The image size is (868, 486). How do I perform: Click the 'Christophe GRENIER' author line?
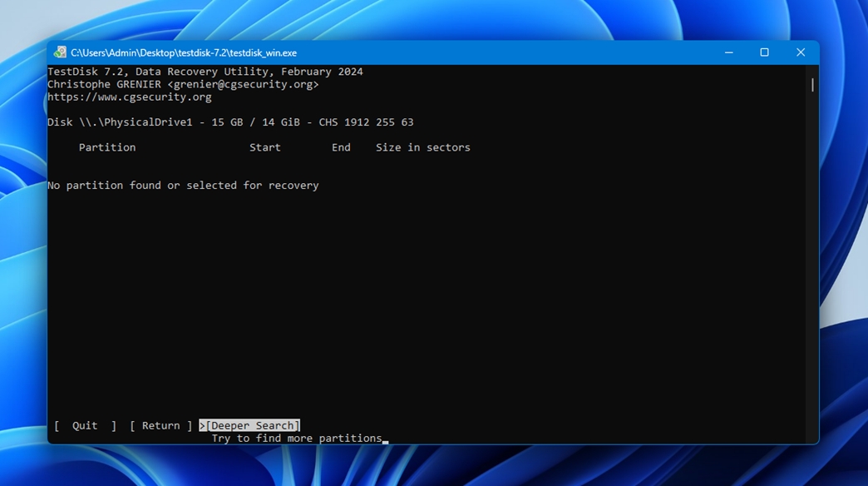click(x=183, y=84)
